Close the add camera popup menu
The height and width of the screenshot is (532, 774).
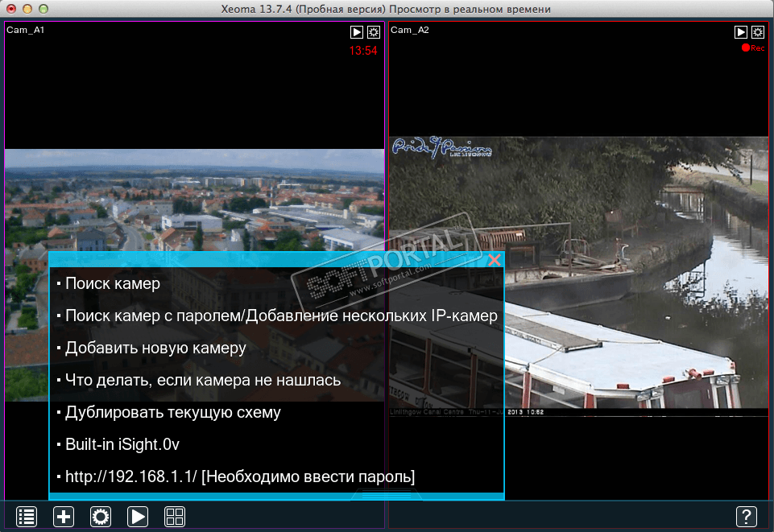tap(494, 260)
